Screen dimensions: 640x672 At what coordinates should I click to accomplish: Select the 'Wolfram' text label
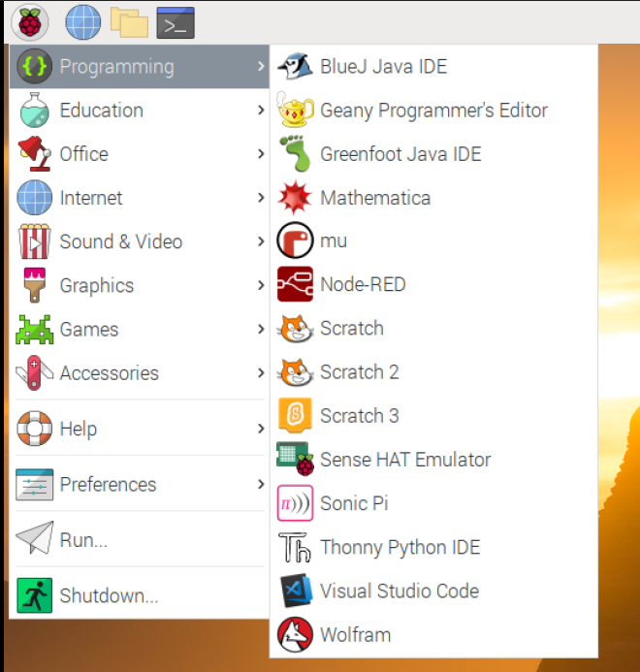coord(356,635)
